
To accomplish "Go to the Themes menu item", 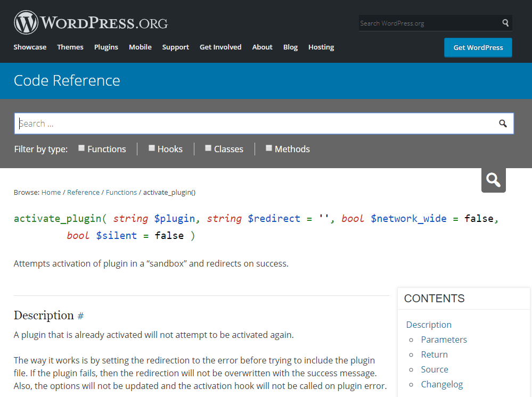I will pyautogui.click(x=70, y=47).
